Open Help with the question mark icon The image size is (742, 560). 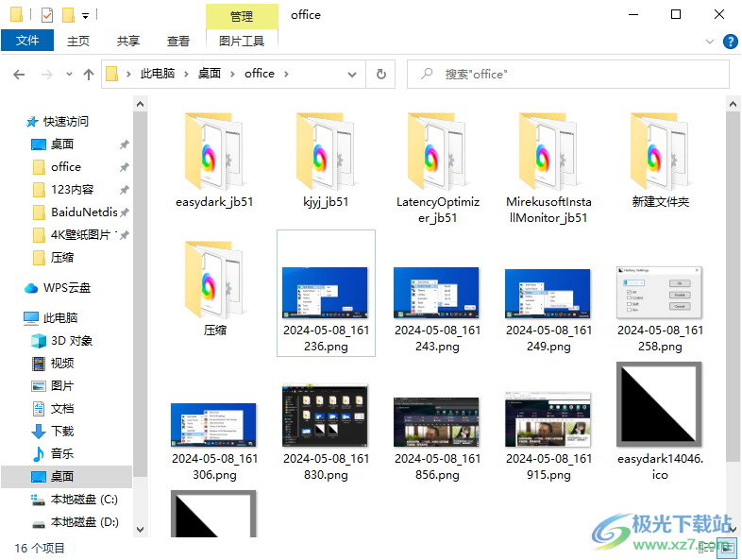coord(730,42)
